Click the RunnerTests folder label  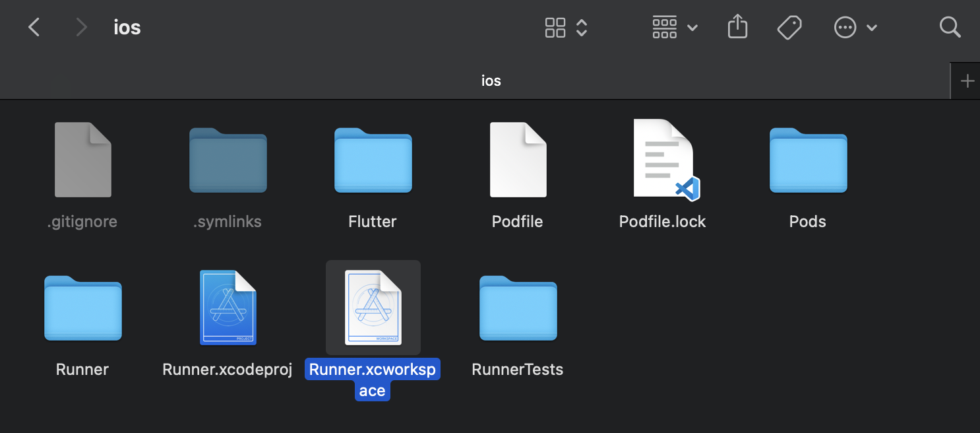pyautogui.click(x=518, y=370)
